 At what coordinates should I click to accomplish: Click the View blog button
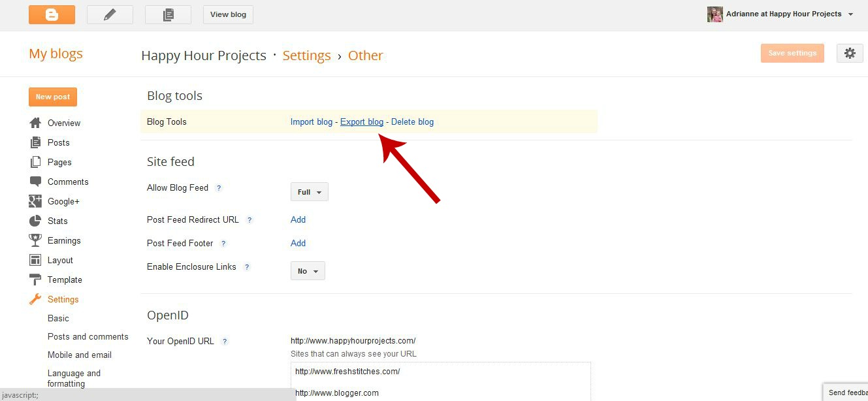(x=229, y=14)
